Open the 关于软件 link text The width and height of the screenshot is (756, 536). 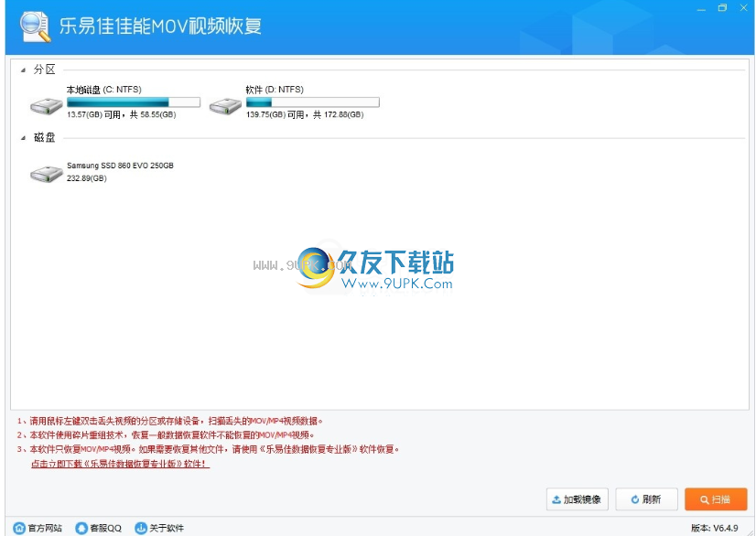(167, 529)
